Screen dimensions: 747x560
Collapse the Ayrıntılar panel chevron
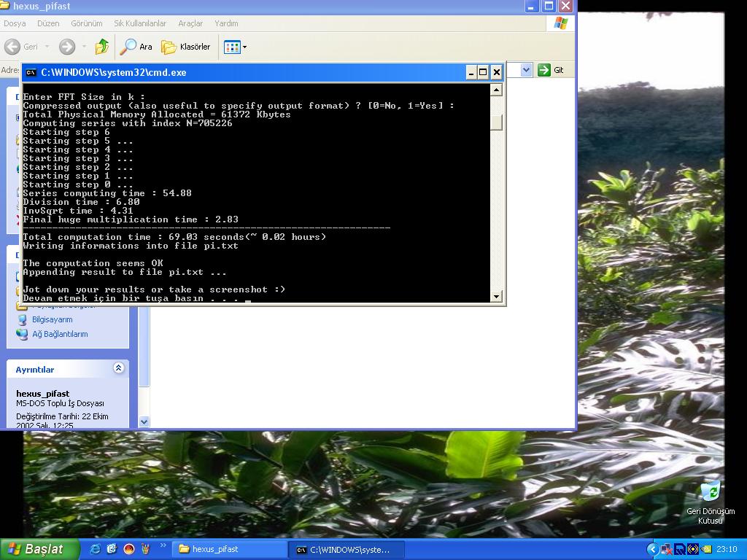[119, 367]
